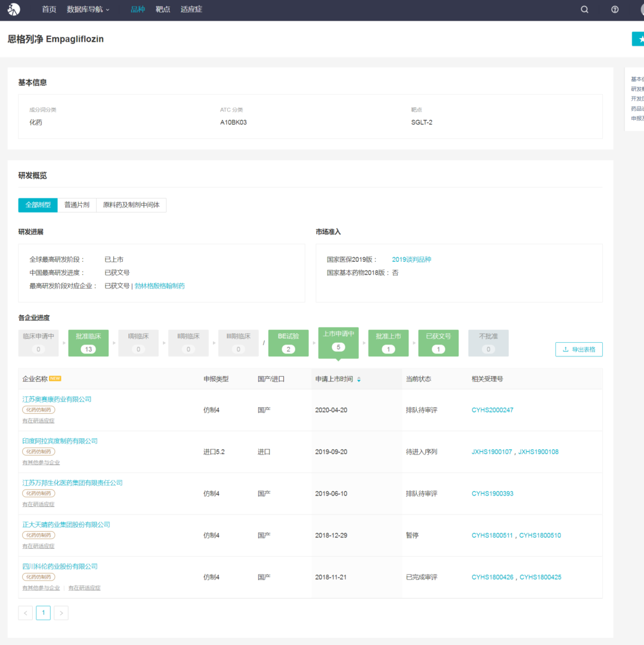Open the 适应症 navigation item
The height and width of the screenshot is (645, 644).
pyautogui.click(x=191, y=10)
